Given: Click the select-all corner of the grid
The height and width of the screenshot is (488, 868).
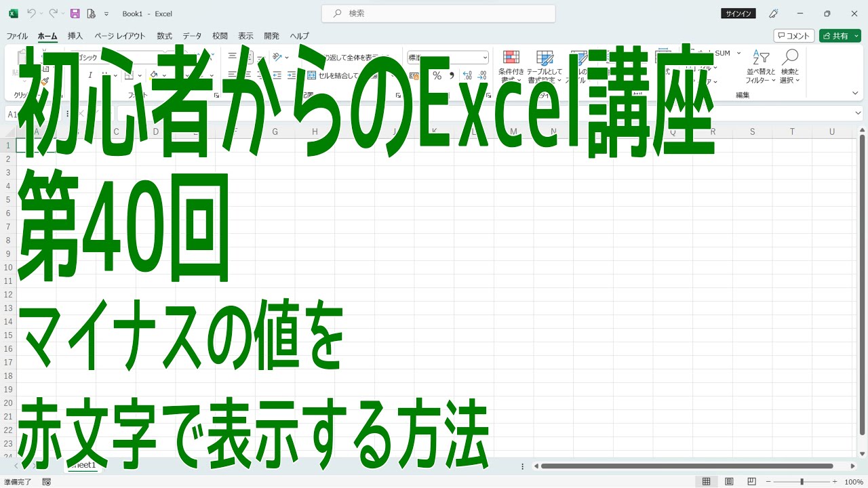Looking at the screenshot, I should click(8, 132).
